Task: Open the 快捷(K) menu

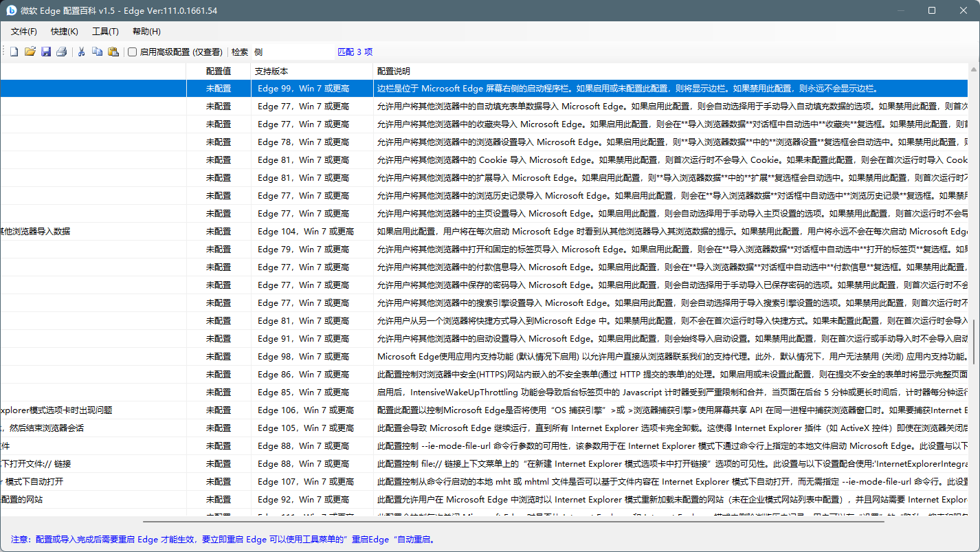Action: pyautogui.click(x=65, y=32)
